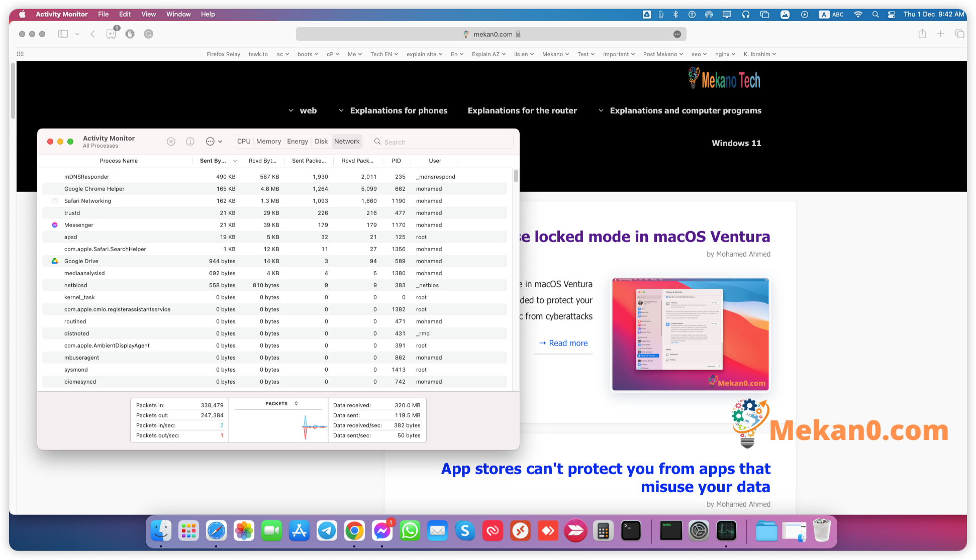
Task: Open Calculator from the Dock
Action: (x=603, y=531)
